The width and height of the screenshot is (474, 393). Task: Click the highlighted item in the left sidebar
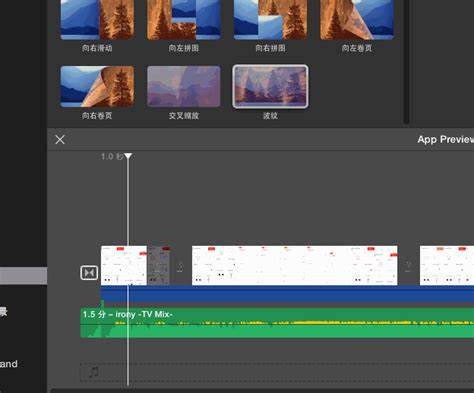coord(23,276)
